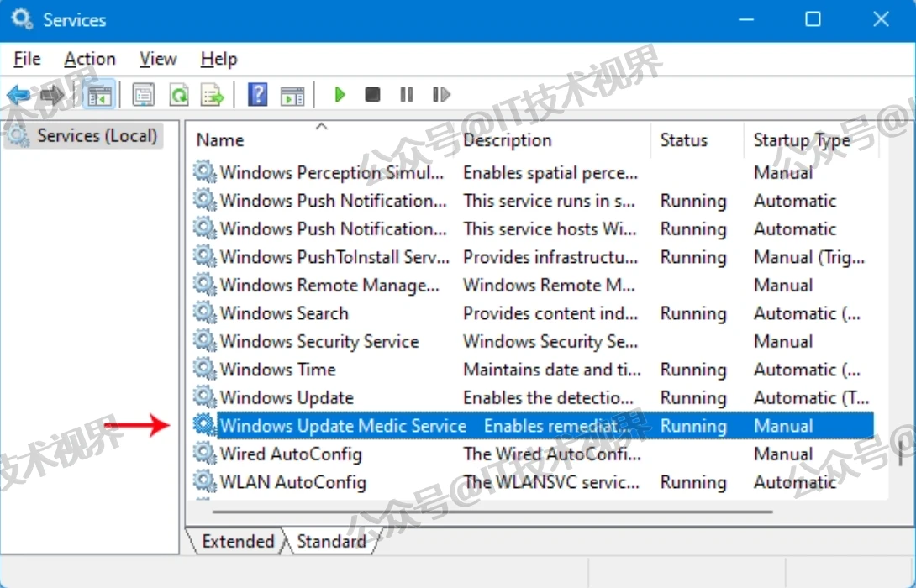Select Windows Update Medic Service name
Viewport: 916px width, 588px height.
(343, 426)
